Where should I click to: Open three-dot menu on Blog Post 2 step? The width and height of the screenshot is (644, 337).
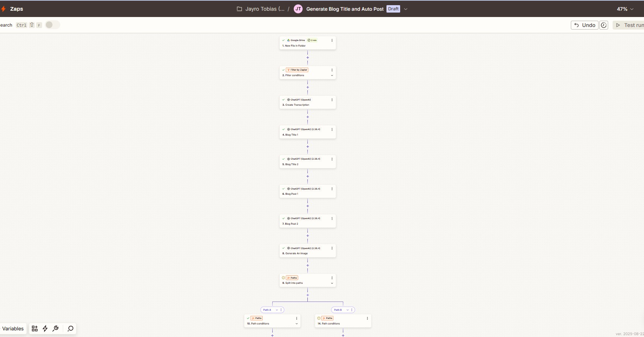tap(332, 218)
